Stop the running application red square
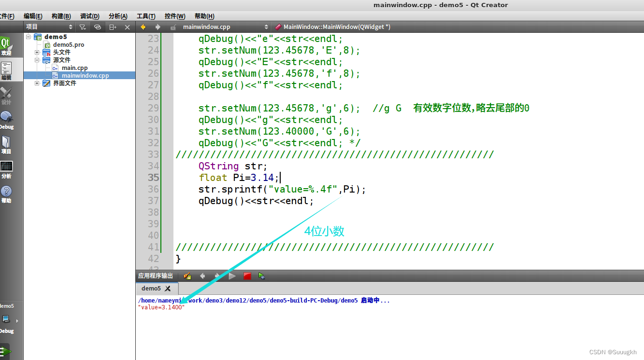 tap(247, 276)
